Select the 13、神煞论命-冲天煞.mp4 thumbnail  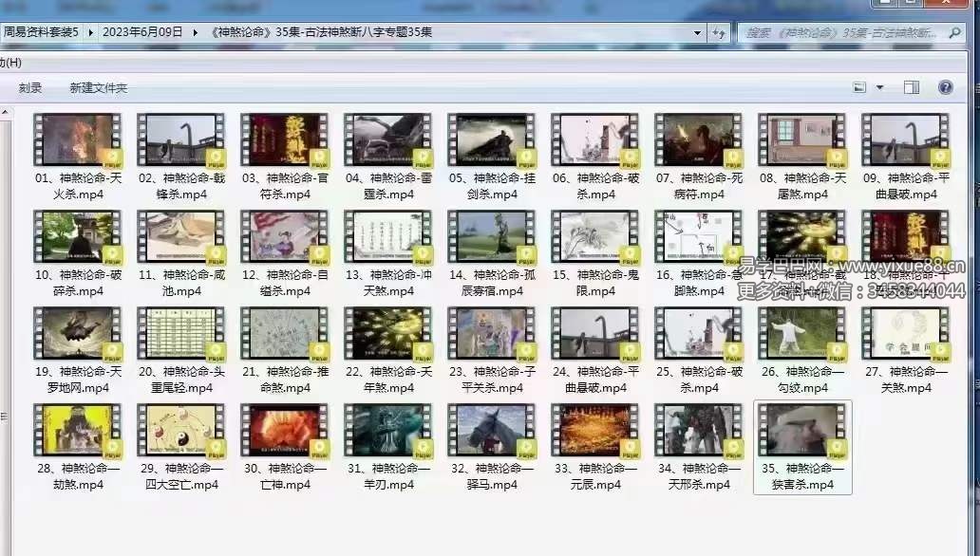tap(387, 235)
